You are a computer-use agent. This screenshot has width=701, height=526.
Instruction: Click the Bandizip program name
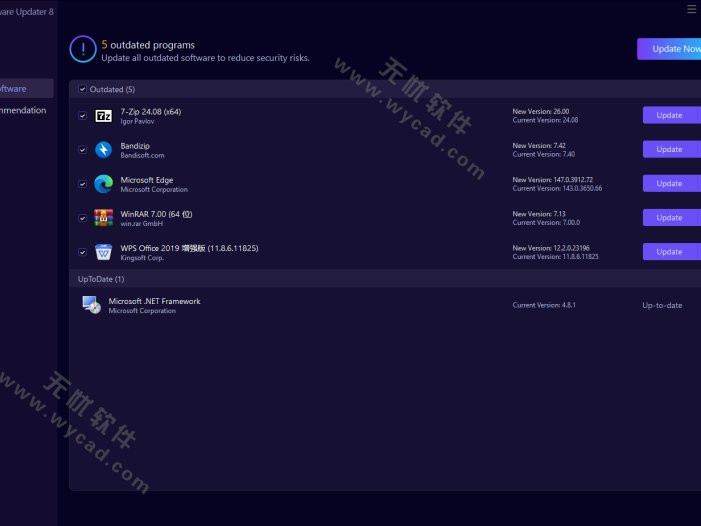[x=135, y=146]
